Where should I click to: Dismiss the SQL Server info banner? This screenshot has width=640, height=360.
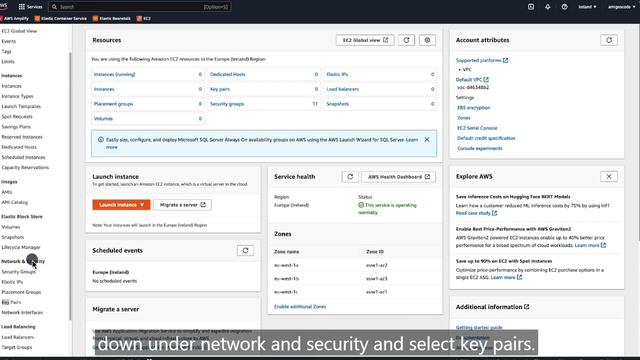[x=427, y=140]
